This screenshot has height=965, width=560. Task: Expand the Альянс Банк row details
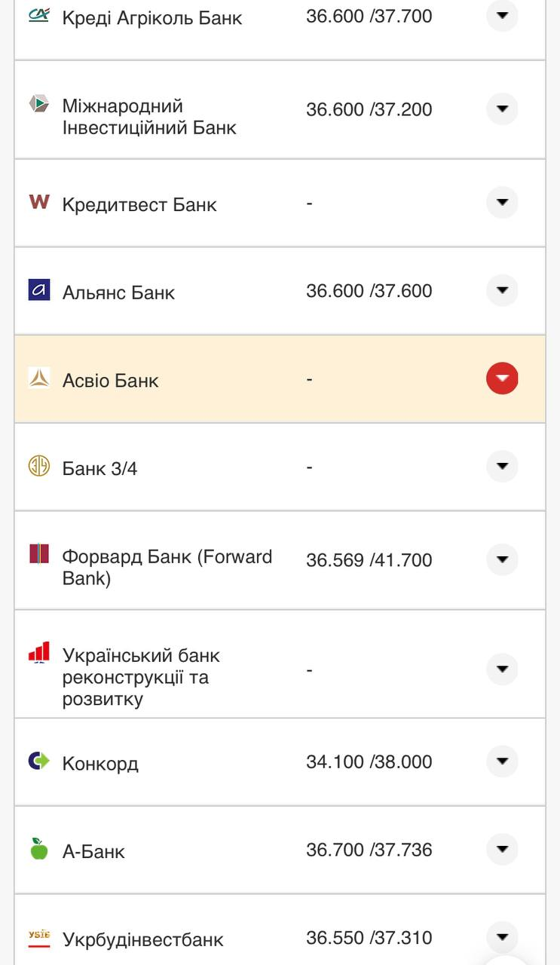[x=502, y=290]
